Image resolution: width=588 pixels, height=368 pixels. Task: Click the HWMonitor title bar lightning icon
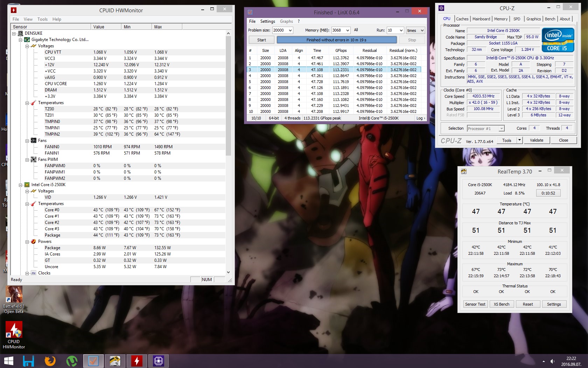point(14,10)
